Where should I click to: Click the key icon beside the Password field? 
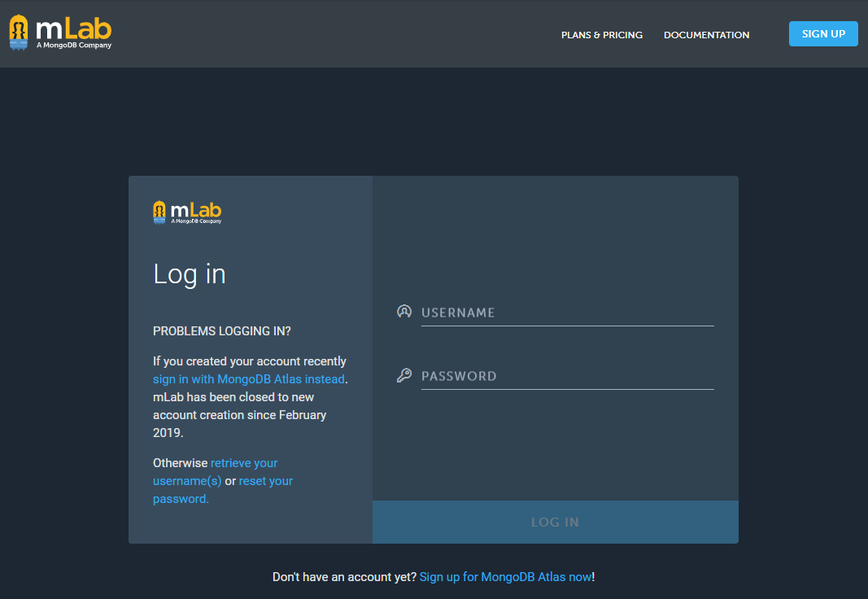pyautogui.click(x=404, y=375)
